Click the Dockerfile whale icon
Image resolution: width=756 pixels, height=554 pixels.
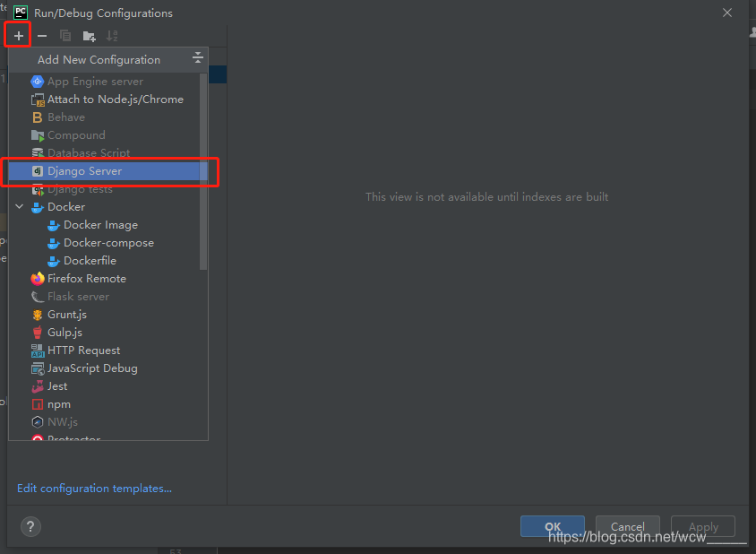coord(54,261)
